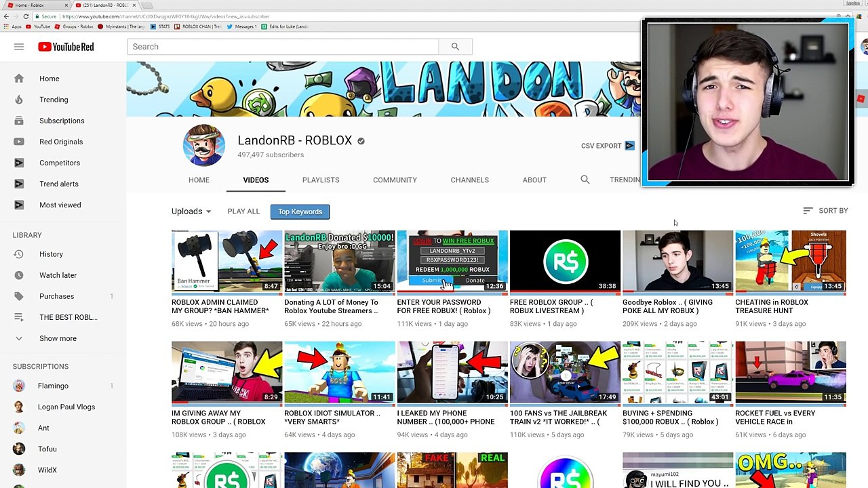This screenshot has width=868, height=488.
Task: Switch to the CHANNELS channel tab
Action: tap(469, 180)
